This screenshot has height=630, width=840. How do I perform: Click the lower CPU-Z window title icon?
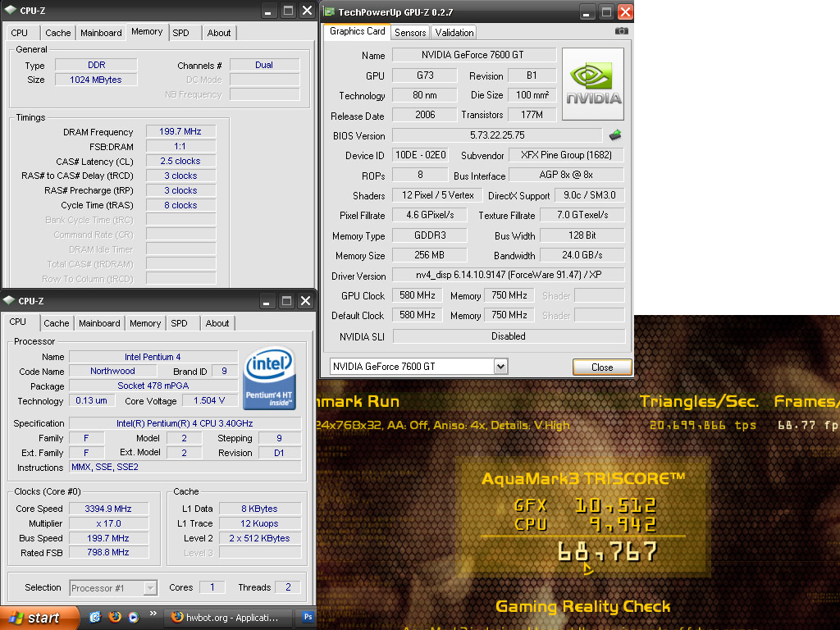click(x=9, y=300)
